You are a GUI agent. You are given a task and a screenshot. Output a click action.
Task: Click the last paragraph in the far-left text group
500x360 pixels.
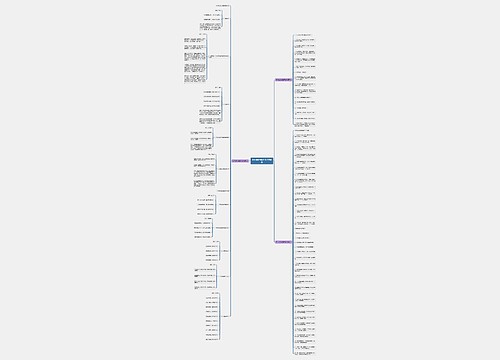(x=195, y=79)
